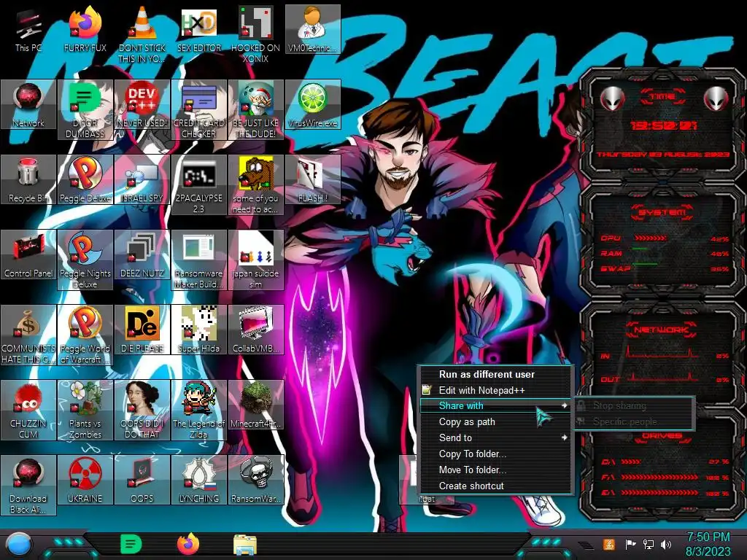
Task: Select the DEV C++ NEVER USED shortcut
Action: (x=142, y=105)
